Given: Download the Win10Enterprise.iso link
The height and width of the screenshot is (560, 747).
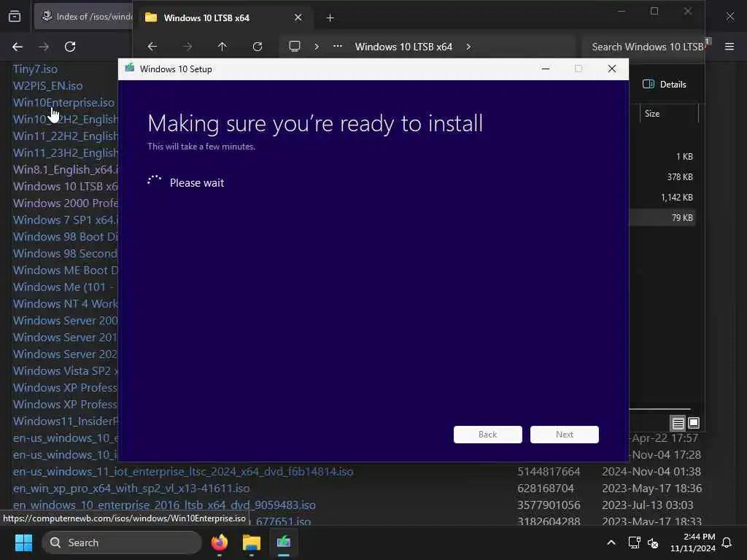Looking at the screenshot, I should pyautogui.click(x=64, y=102).
